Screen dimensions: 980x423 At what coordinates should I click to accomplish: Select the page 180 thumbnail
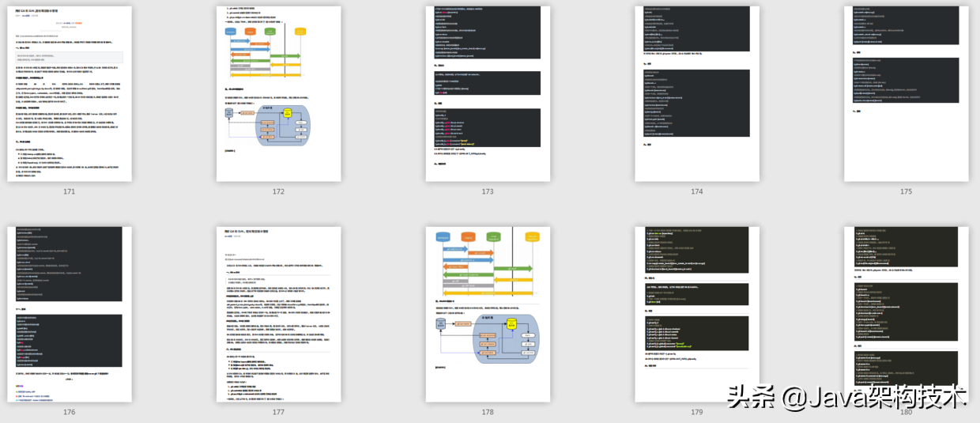(x=906, y=314)
